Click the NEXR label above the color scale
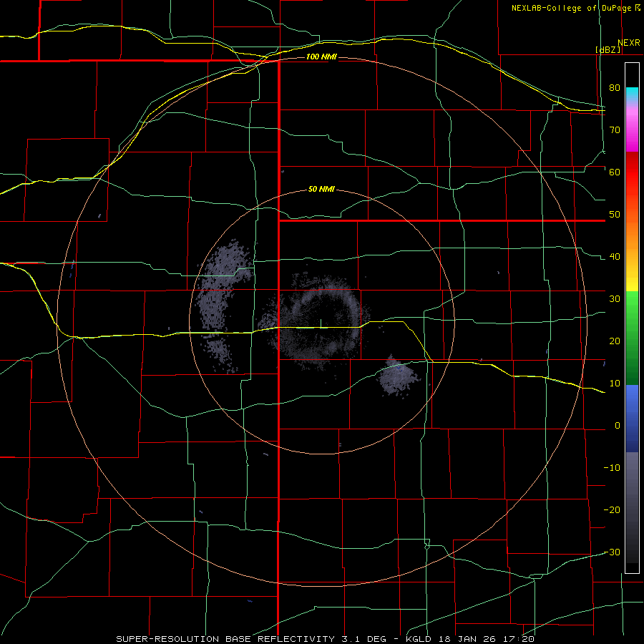This screenshot has width=644, height=644. tap(628, 43)
